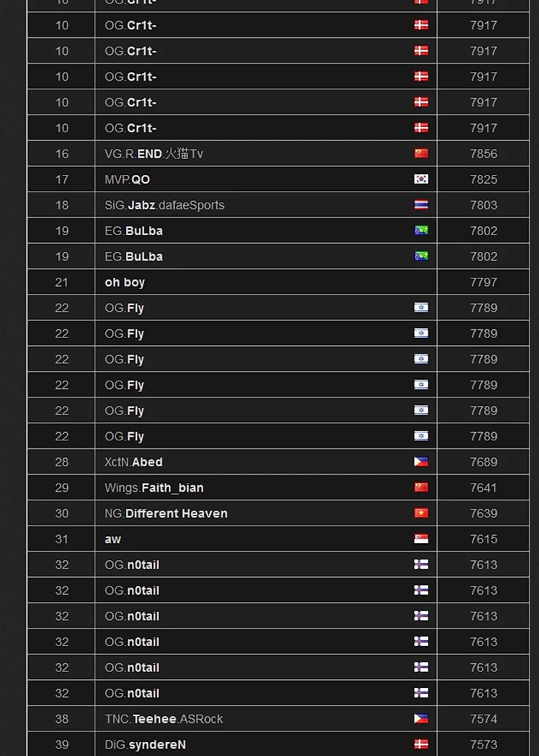Click the South Korea flag beside MVP.QO
The width and height of the screenshot is (539, 756).
click(421, 179)
